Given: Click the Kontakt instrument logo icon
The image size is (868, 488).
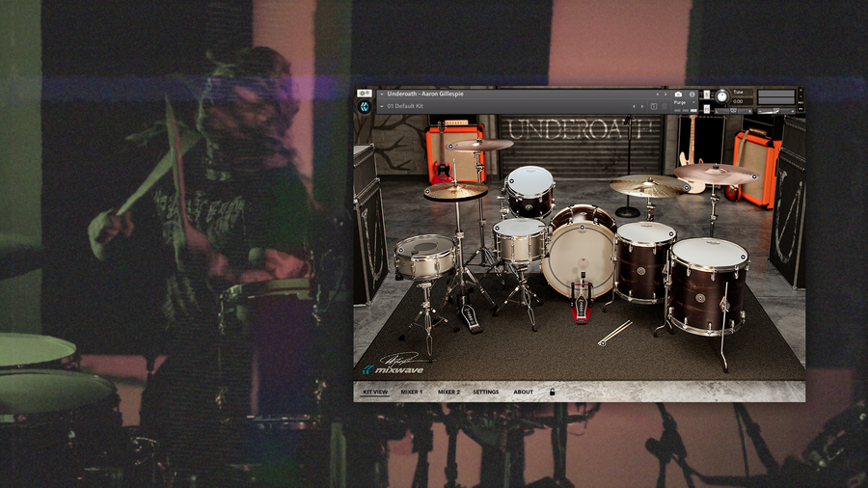Looking at the screenshot, I should pyautogui.click(x=366, y=106).
